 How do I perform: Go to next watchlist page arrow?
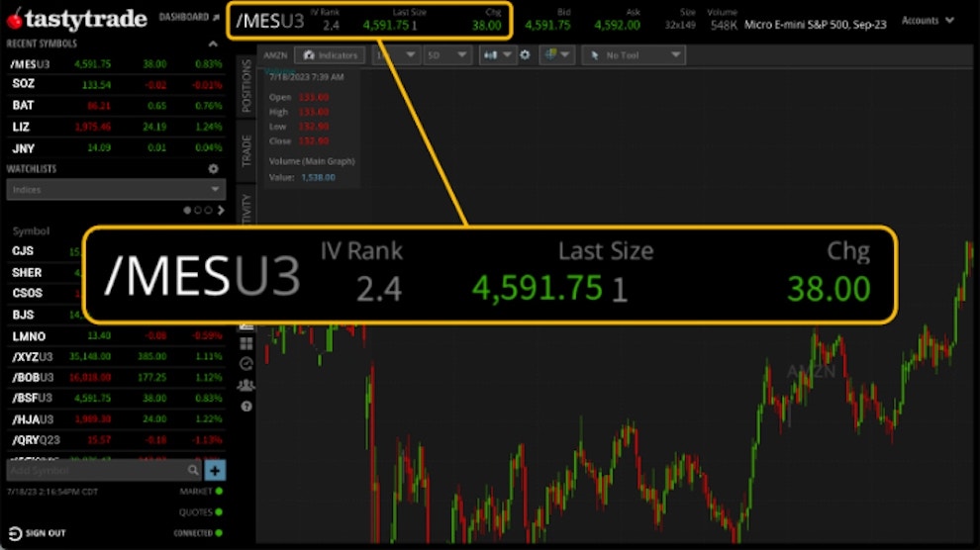click(221, 211)
